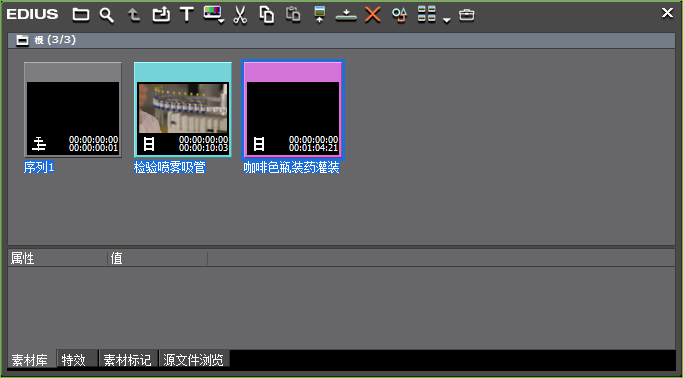Open clip properties shapes icon
Viewport: 683px width, 378px height.
pos(399,14)
